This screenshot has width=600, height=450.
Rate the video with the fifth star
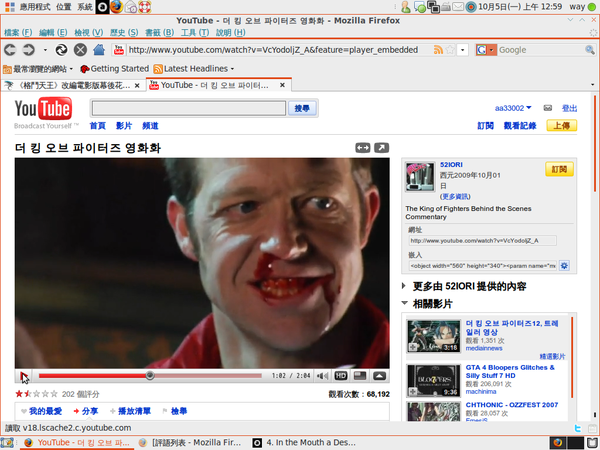click(x=54, y=394)
